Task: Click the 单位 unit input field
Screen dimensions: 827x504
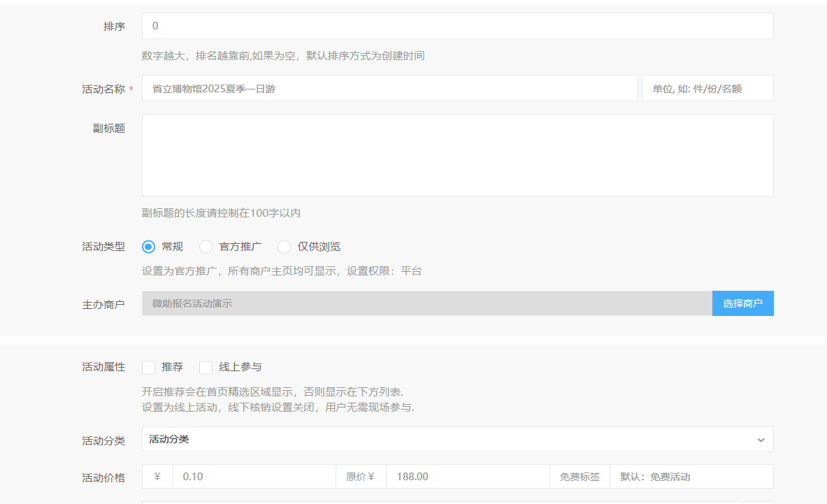Action: click(x=707, y=89)
